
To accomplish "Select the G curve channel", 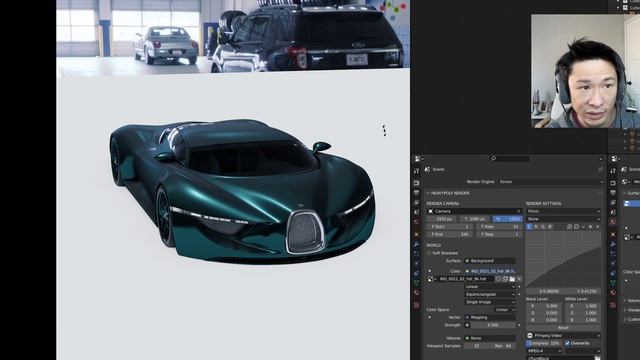I will click(543, 227).
